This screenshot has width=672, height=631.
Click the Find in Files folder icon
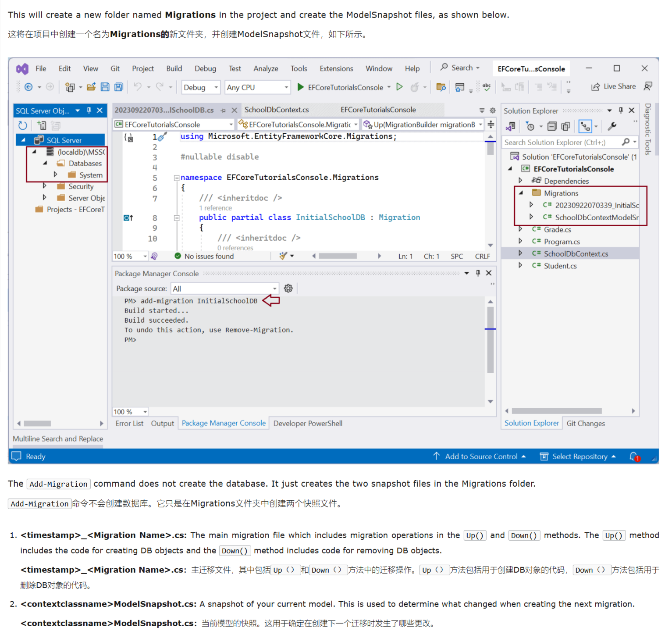[x=441, y=87]
